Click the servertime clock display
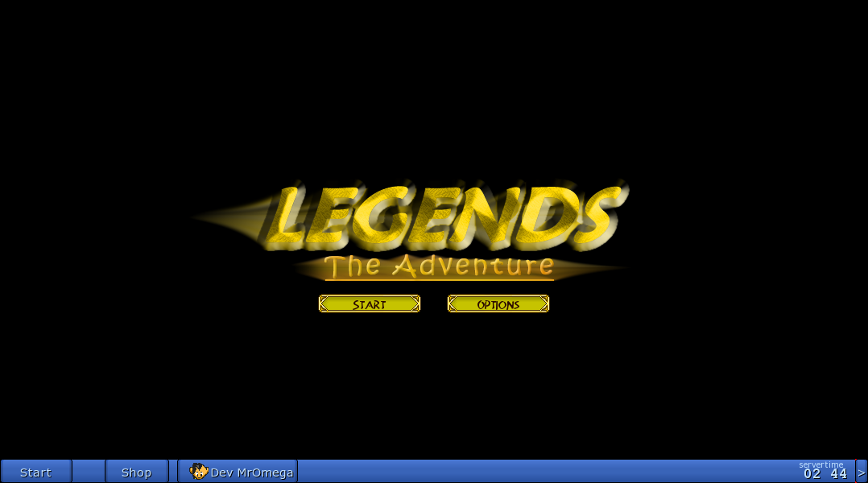 825,470
